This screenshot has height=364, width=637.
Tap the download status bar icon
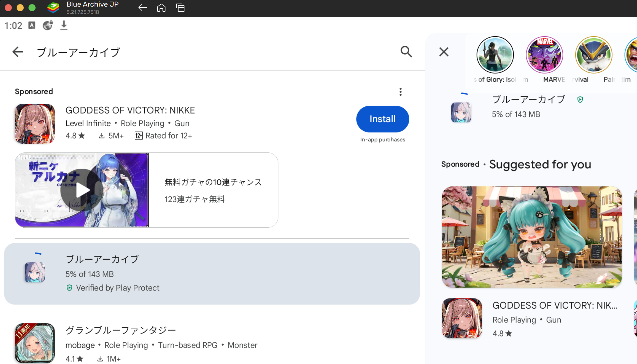tap(64, 25)
